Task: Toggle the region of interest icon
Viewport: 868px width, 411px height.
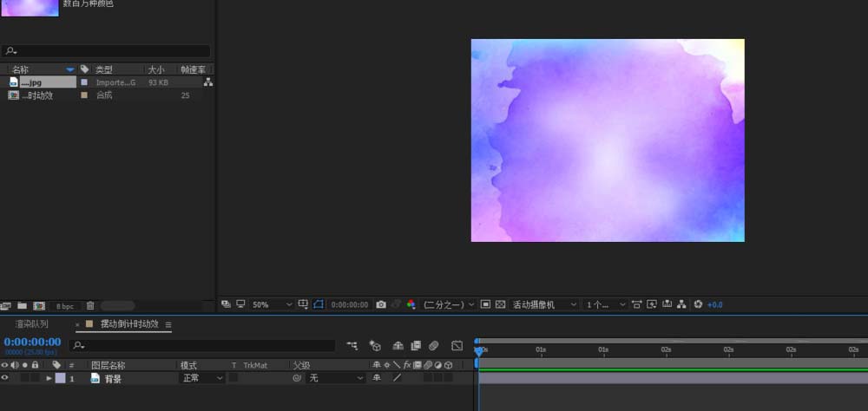Action: click(485, 304)
